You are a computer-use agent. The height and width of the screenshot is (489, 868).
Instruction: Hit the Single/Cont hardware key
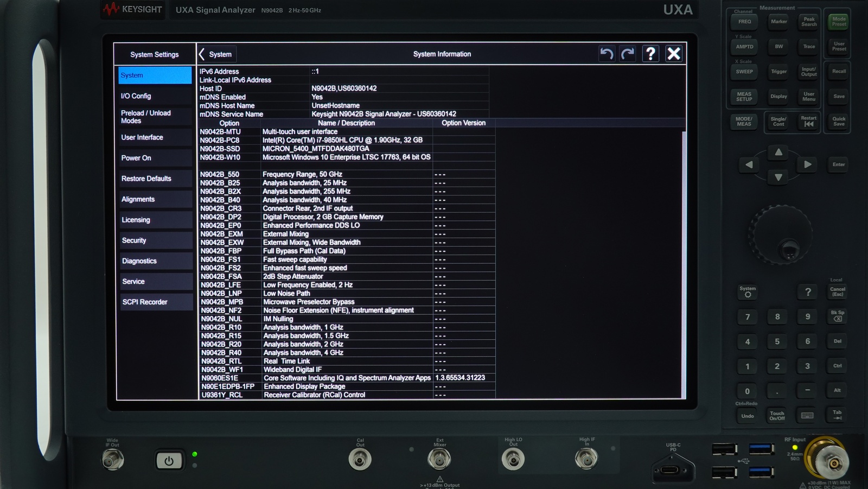click(x=778, y=122)
